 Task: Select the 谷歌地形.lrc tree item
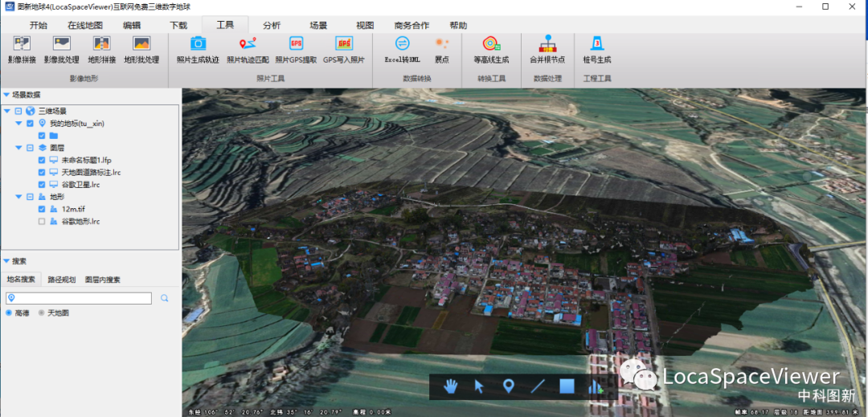pos(80,221)
